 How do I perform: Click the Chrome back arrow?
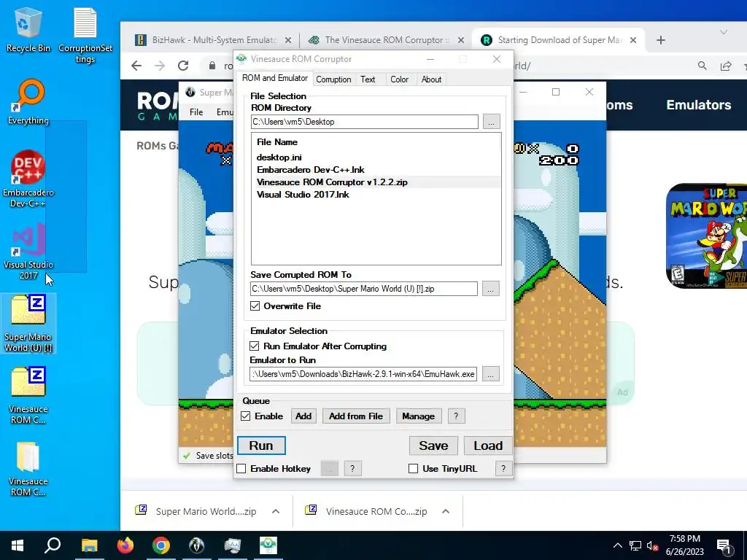click(x=136, y=66)
